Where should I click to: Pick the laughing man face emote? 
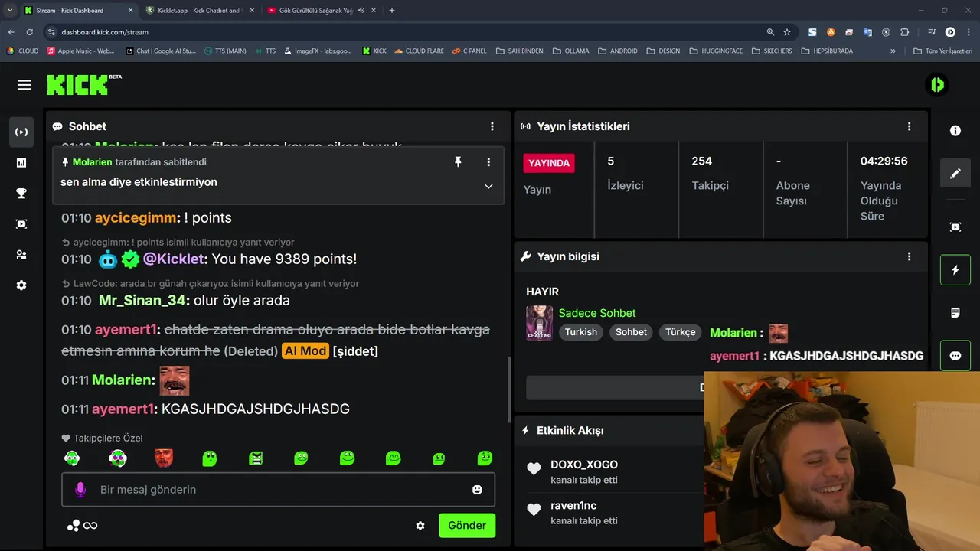coord(164,458)
